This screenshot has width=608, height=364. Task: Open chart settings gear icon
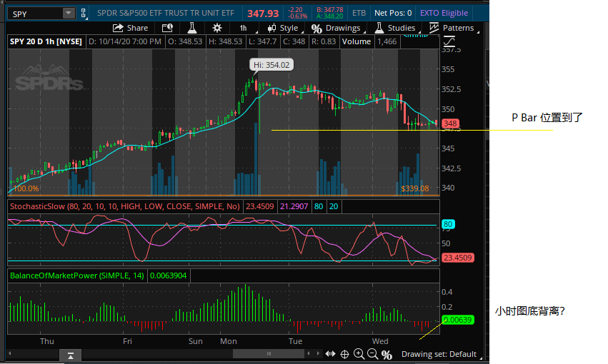[x=217, y=28]
